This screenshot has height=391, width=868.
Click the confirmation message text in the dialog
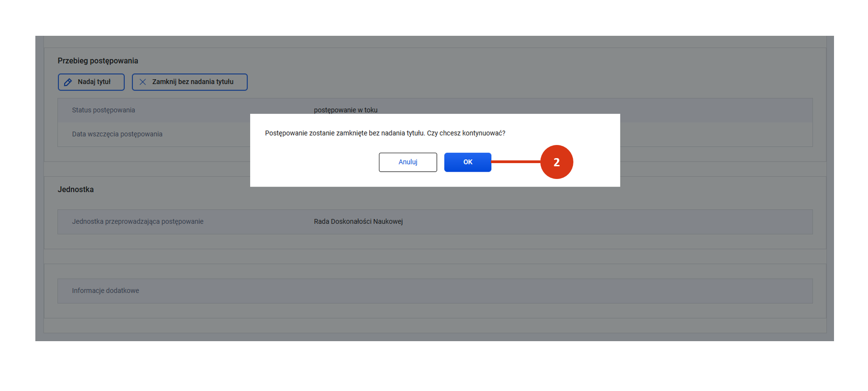385,133
